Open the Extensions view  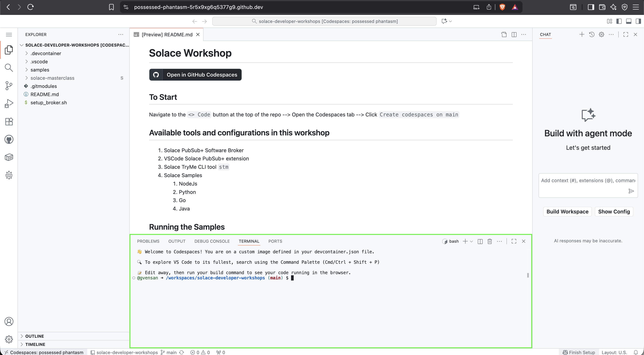click(9, 122)
